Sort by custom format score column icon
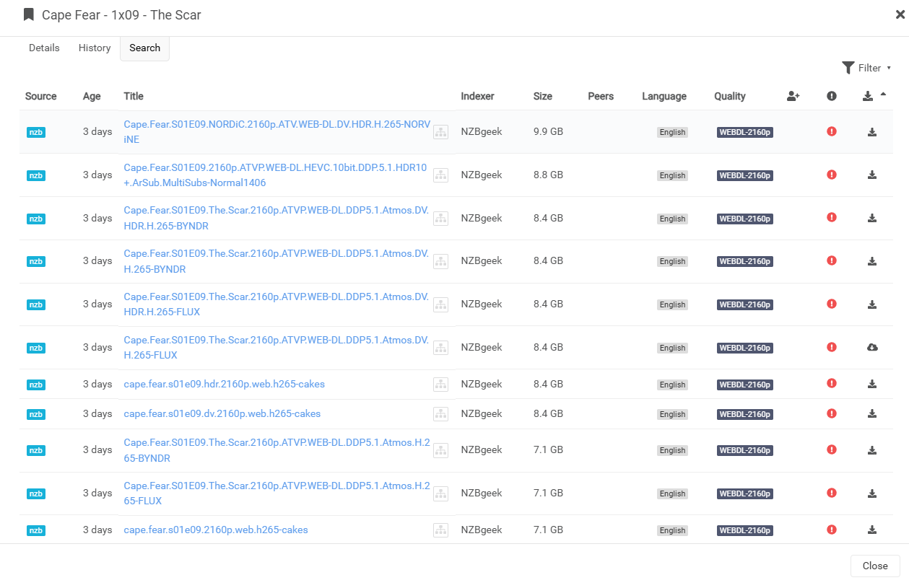This screenshot has width=909, height=588. [793, 96]
